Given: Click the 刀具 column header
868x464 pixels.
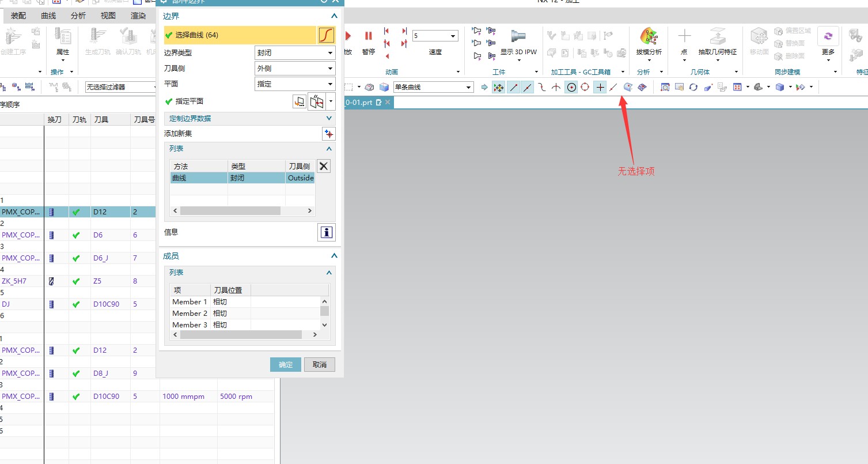Looking at the screenshot, I should coord(110,119).
